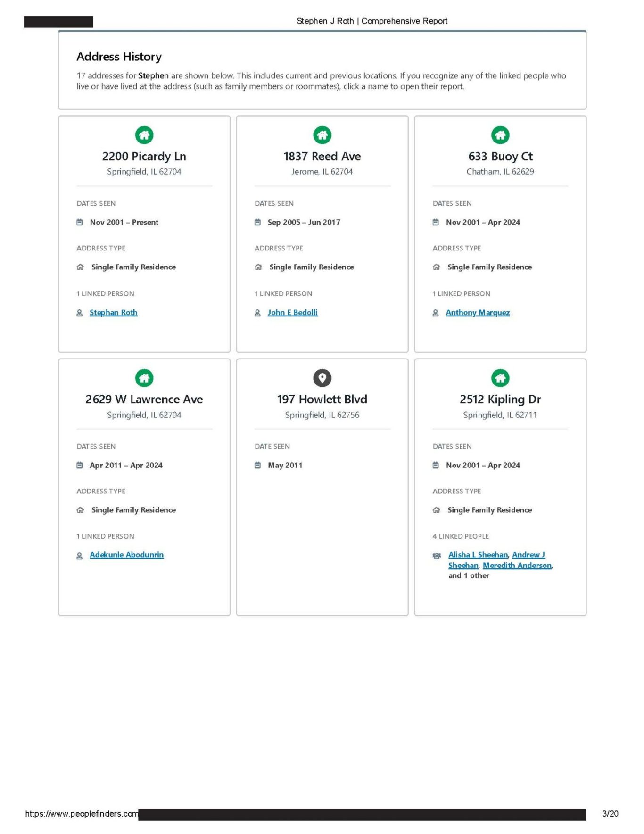Click green home icon above 1837 Reed Ave

tap(322, 135)
